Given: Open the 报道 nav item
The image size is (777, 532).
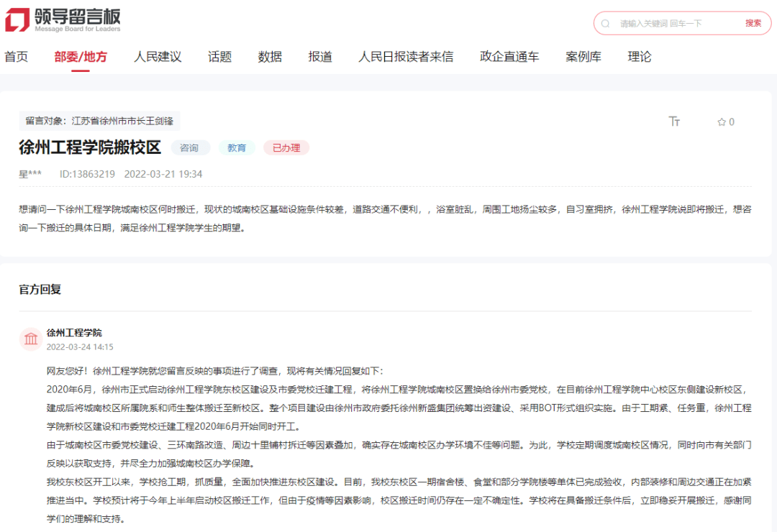Looking at the screenshot, I should point(320,57).
